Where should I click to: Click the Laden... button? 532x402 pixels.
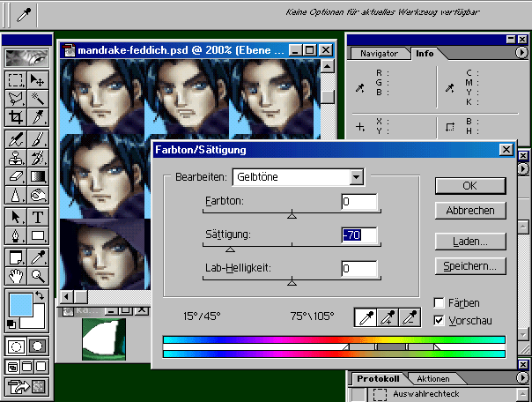click(470, 242)
